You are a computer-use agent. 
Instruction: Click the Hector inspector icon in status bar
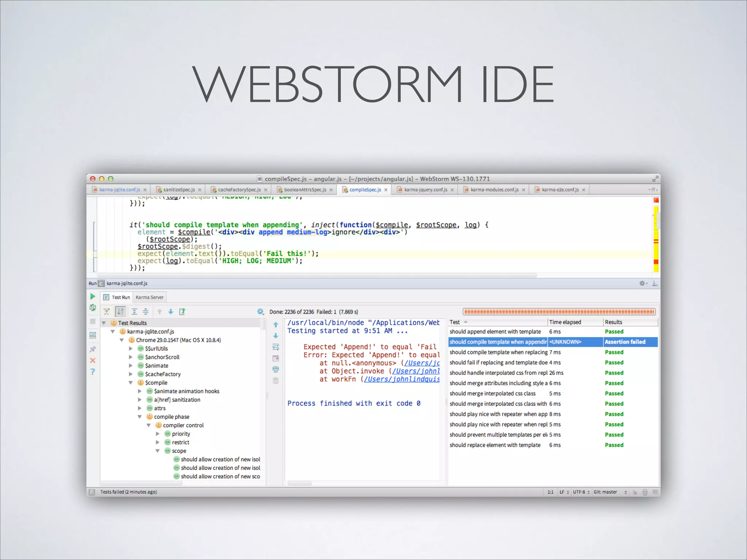point(645,492)
